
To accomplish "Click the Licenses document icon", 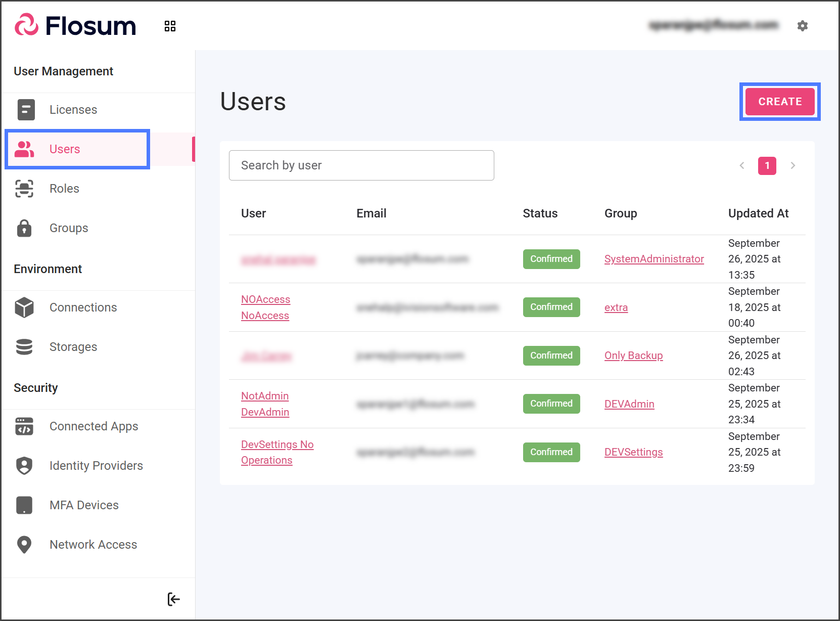I will click(26, 110).
